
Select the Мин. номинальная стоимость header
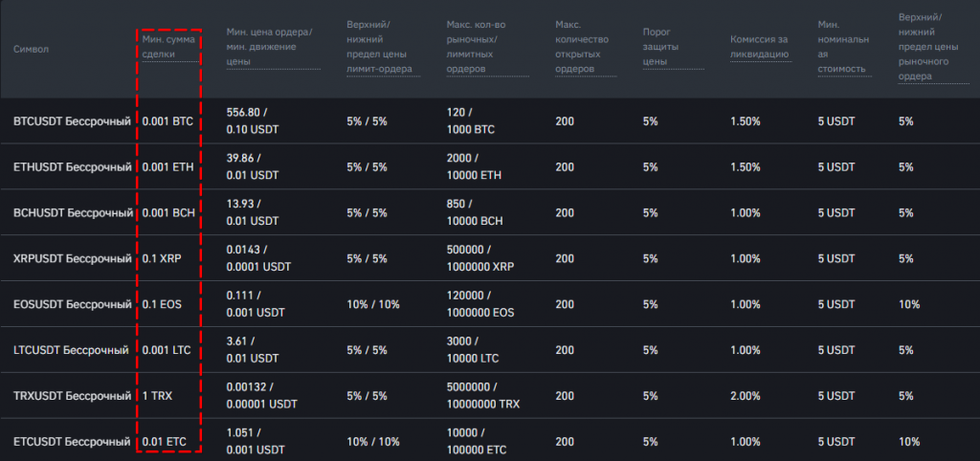[843, 46]
